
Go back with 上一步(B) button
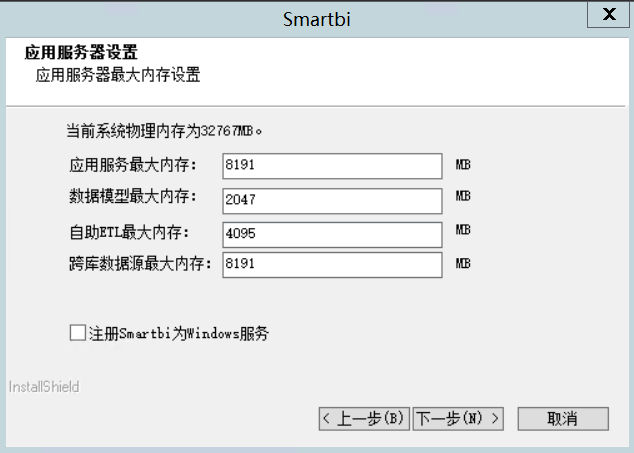364,419
